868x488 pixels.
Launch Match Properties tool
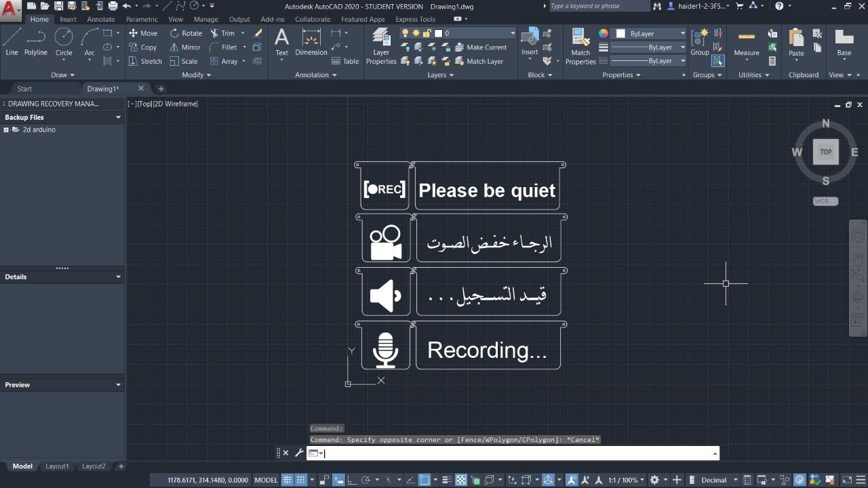(580, 46)
